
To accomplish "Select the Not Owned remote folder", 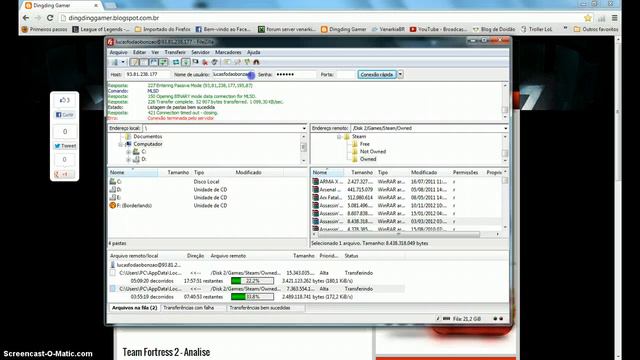I will pos(373,151).
